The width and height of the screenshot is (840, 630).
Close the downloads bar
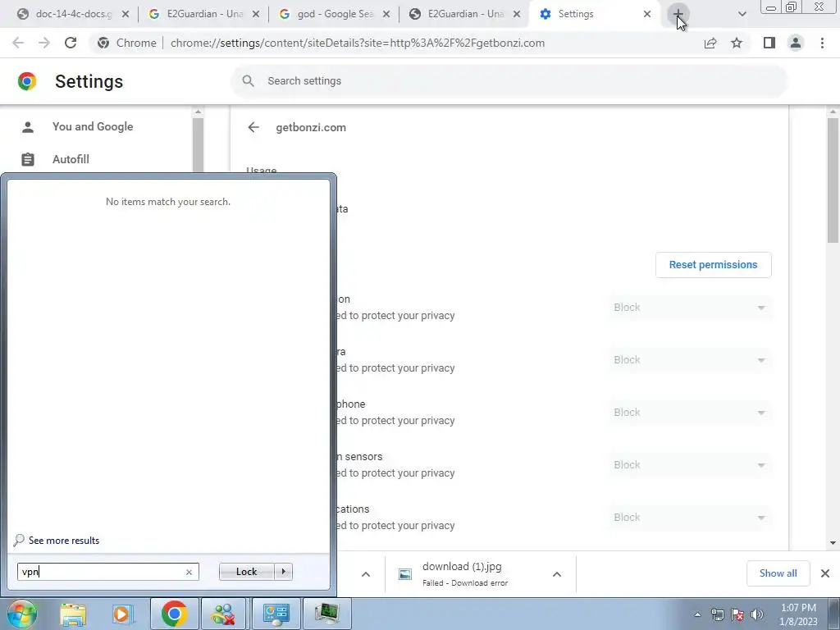pos(825,573)
